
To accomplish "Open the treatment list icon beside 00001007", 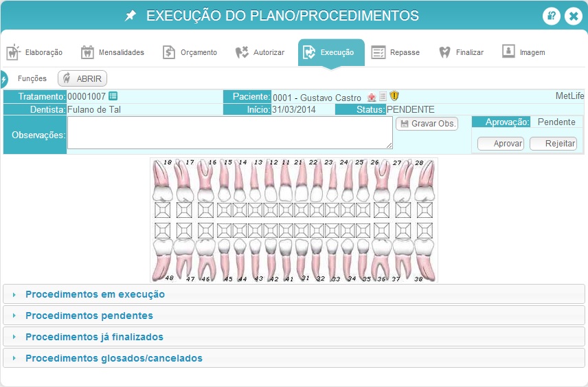I will [113, 96].
